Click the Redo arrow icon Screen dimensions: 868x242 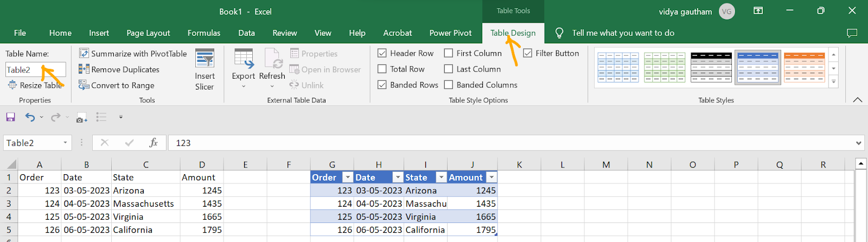(x=55, y=117)
